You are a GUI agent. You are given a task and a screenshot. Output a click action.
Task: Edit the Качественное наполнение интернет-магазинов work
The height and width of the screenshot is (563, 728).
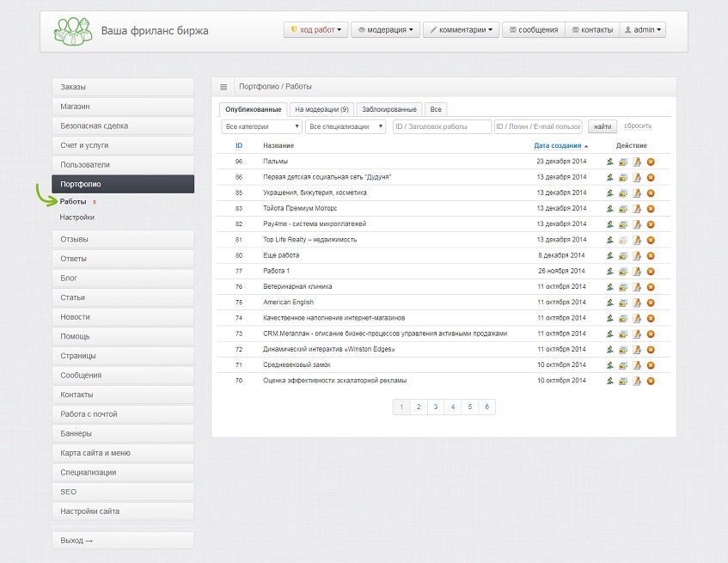click(637, 318)
